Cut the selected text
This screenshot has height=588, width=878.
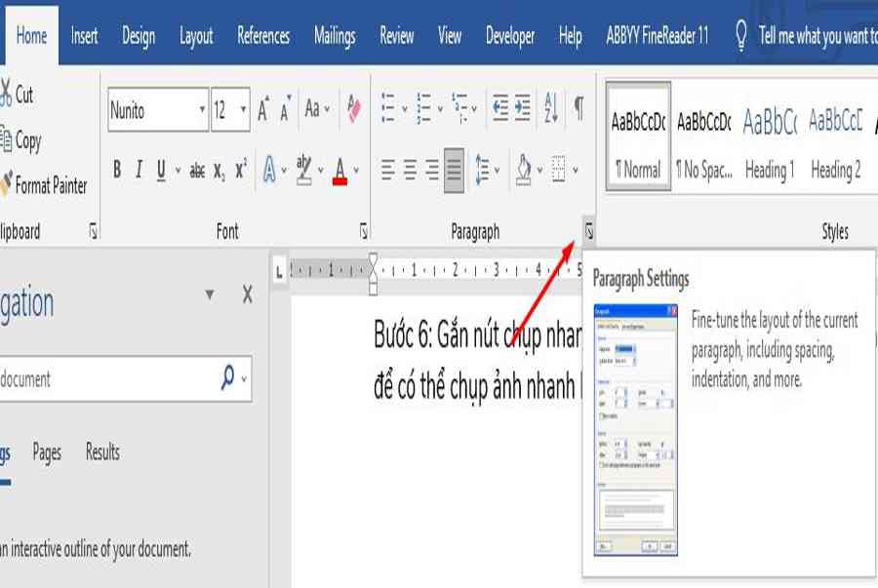(17, 94)
